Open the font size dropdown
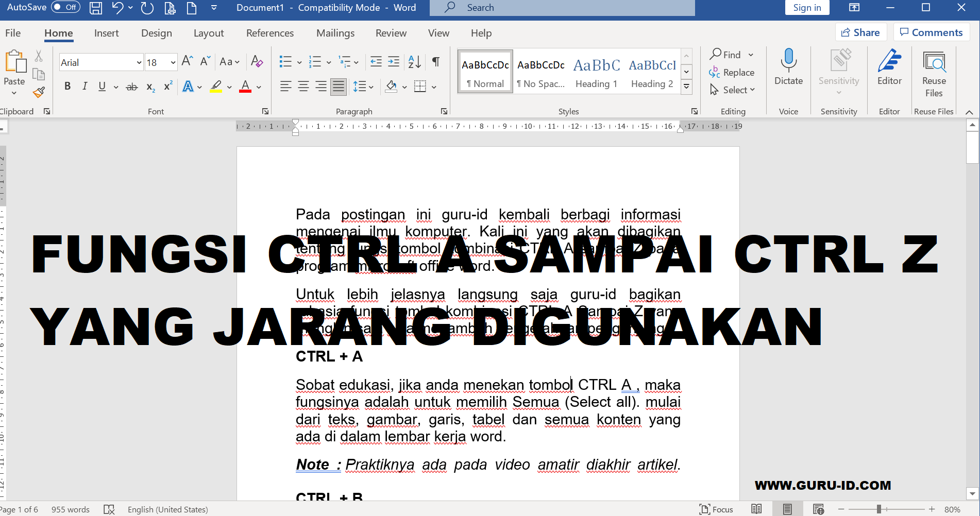This screenshot has width=980, height=516. (172, 62)
